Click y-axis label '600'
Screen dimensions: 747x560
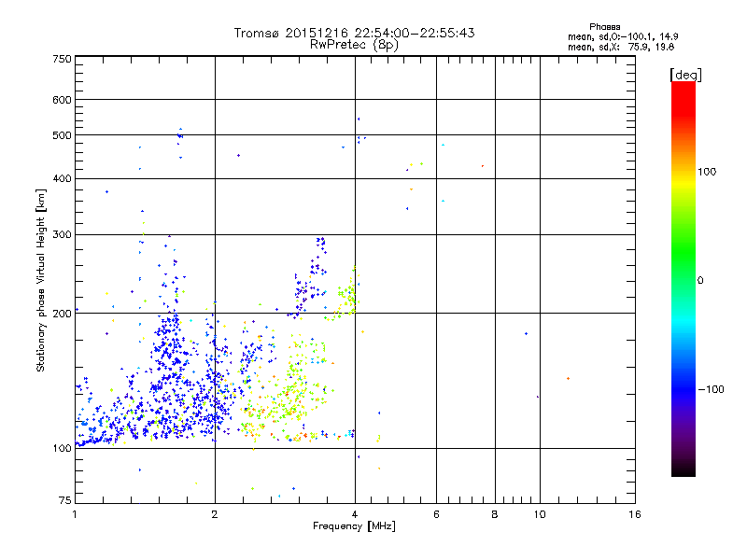[x=62, y=100]
